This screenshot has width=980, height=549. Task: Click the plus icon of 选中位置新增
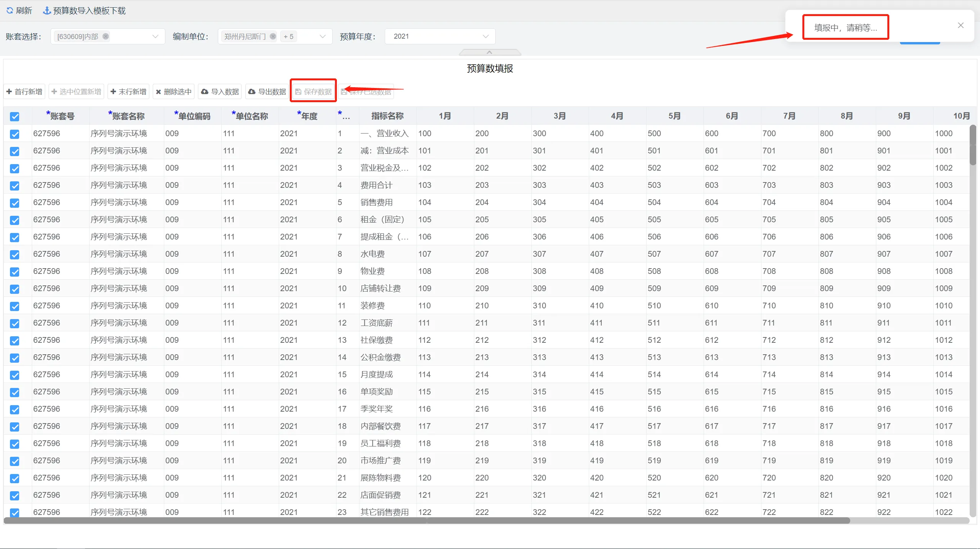[x=54, y=92]
